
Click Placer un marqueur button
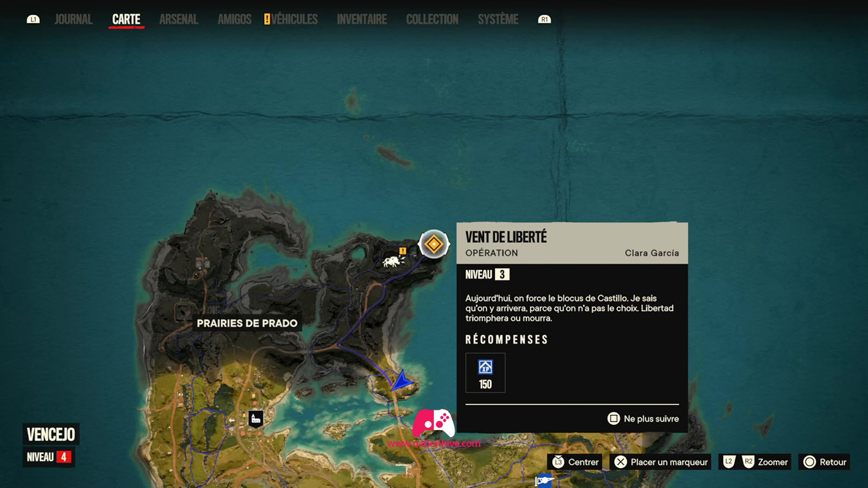tap(661, 462)
